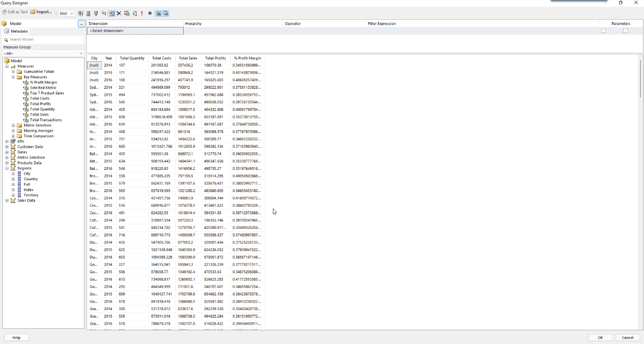
Task: Click the Refresh metadata toolbar icon
Action: [80, 13]
